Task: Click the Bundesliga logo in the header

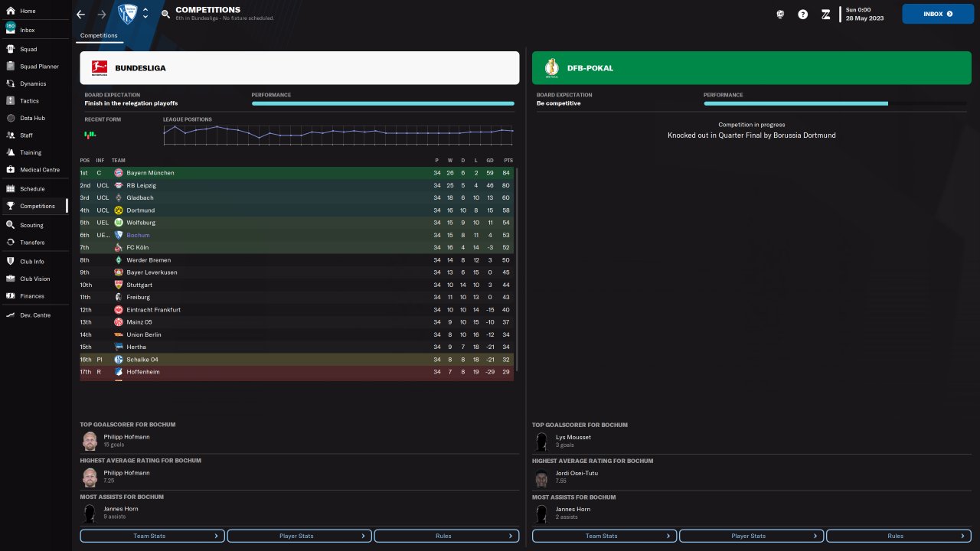Action: pos(100,67)
